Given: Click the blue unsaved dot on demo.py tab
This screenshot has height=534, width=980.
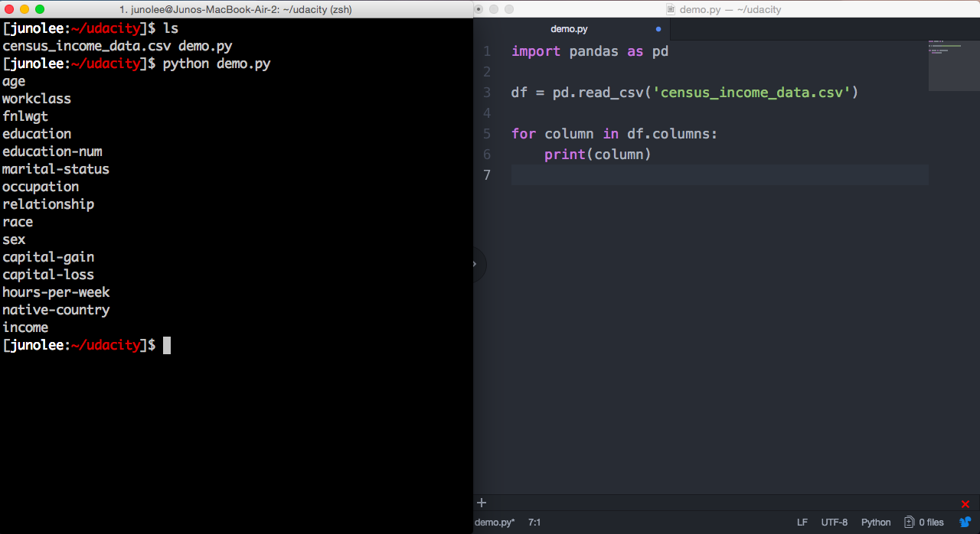Looking at the screenshot, I should point(658,29).
